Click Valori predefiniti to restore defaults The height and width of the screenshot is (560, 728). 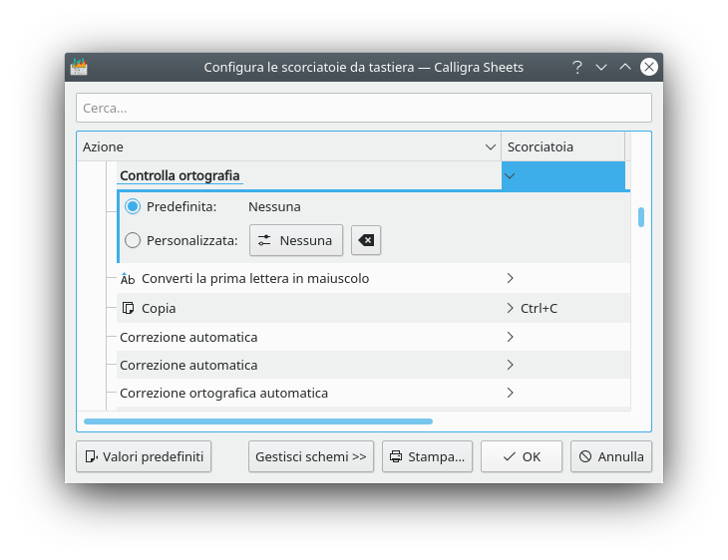click(x=144, y=456)
